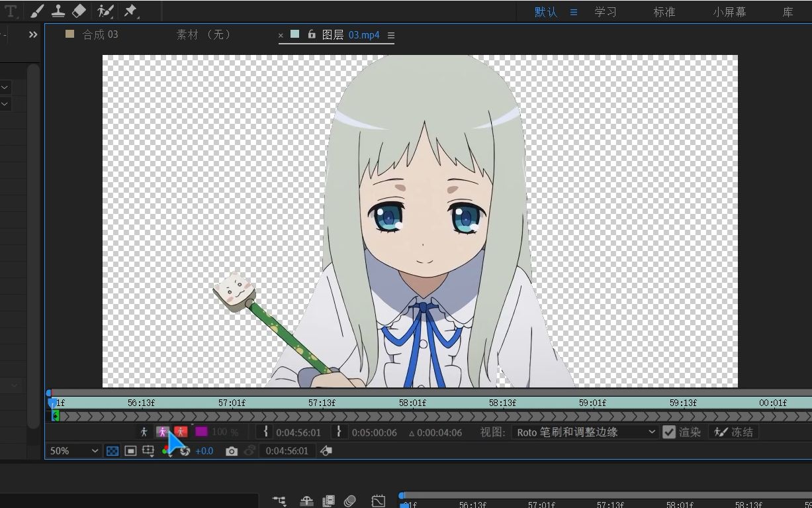This screenshot has width=812, height=508.
Task: Open the 学习 workspace
Action: tap(605, 11)
